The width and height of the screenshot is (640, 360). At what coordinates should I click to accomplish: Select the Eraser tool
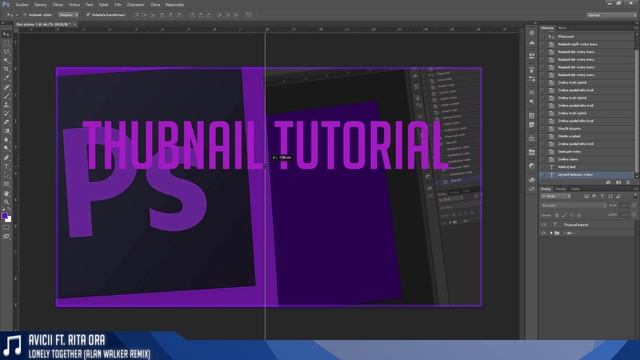click(6, 122)
